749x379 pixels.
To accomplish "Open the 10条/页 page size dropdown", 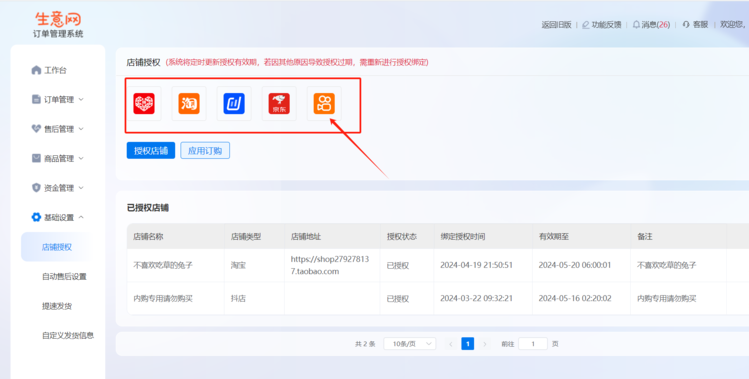I will click(x=409, y=344).
